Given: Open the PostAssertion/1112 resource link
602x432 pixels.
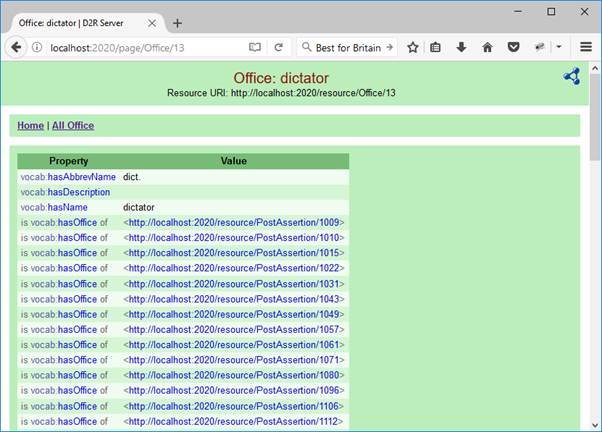Looking at the screenshot, I should (x=235, y=421).
